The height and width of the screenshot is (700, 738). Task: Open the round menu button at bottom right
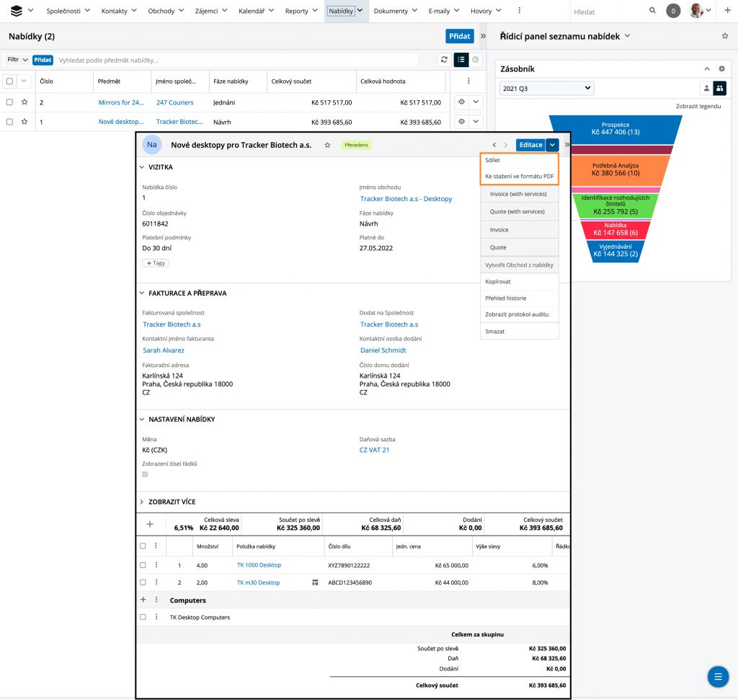point(717,676)
